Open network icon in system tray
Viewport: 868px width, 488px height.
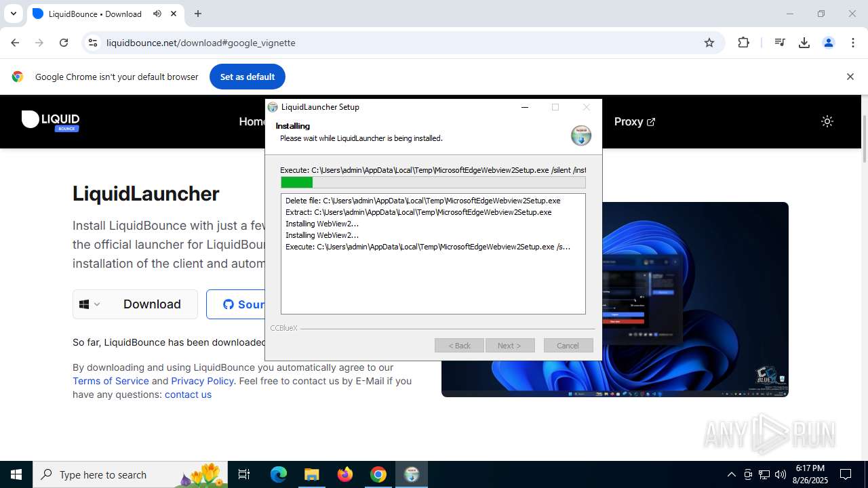click(764, 474)
